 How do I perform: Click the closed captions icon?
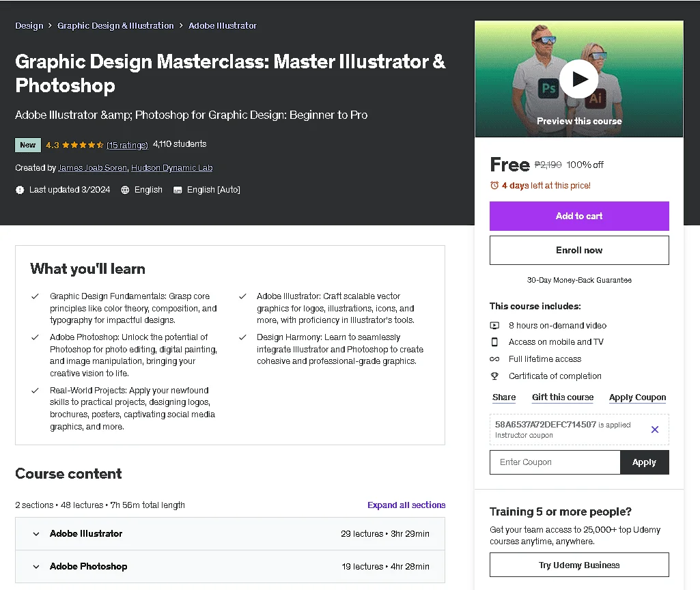[x=178, y=190]
